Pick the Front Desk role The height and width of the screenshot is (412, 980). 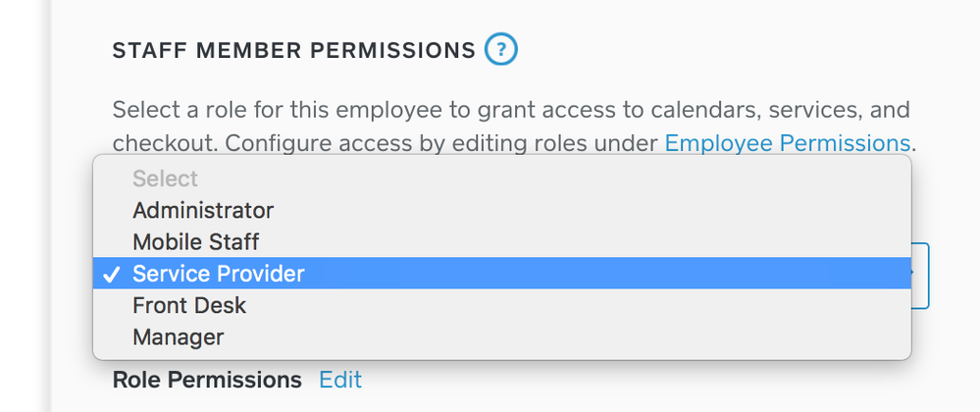(x=189, y=305)
